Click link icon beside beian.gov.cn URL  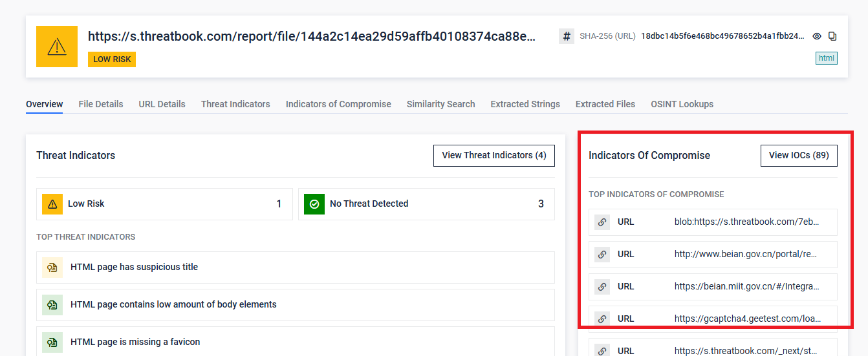coord(602,255)
